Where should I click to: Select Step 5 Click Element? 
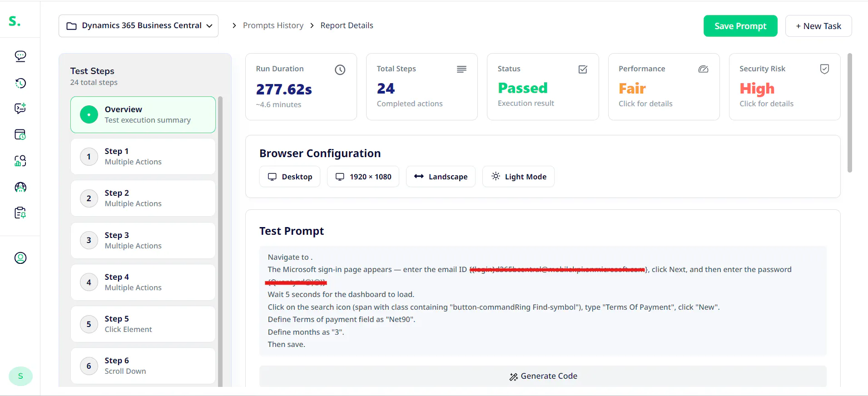(x=143, y=324)
